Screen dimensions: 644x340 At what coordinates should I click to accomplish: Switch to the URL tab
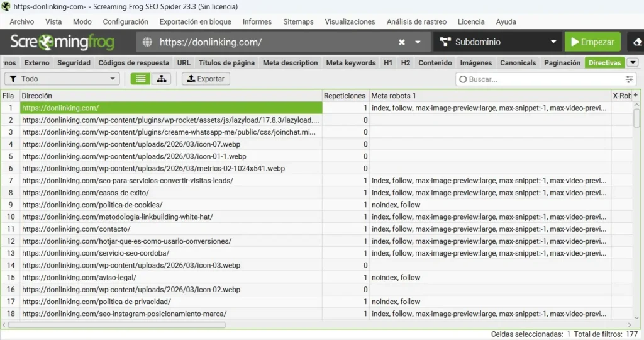[184, 62]
